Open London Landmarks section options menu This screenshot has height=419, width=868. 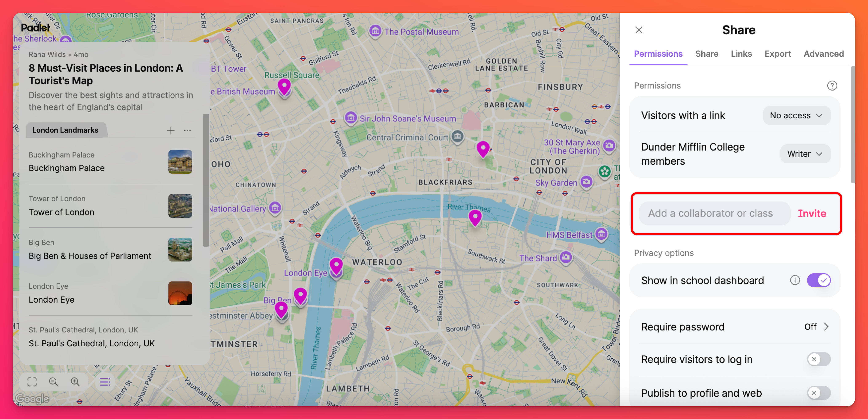(x=187, y=130)
